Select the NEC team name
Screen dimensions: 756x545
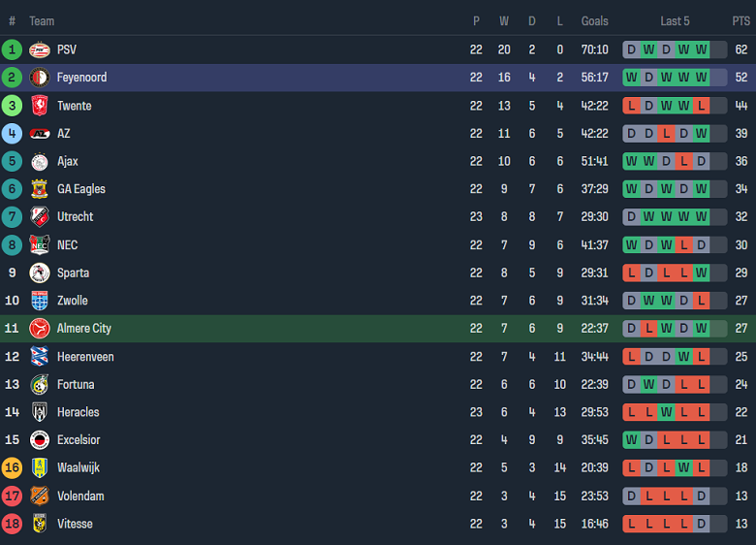(x=67, y=245)
